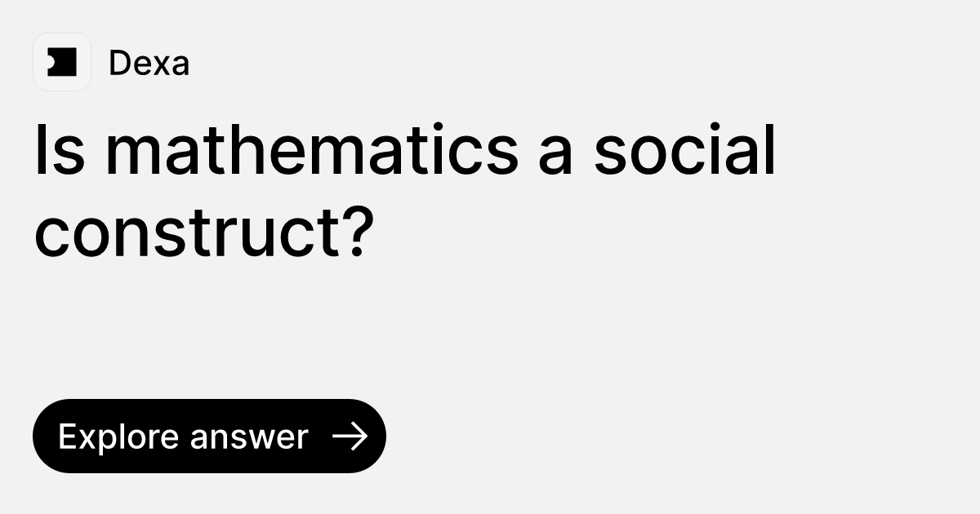The width and height of the screenshot is (980, 514).
Task: Click the word "Is" starting the headline
Action: point(59,150)
